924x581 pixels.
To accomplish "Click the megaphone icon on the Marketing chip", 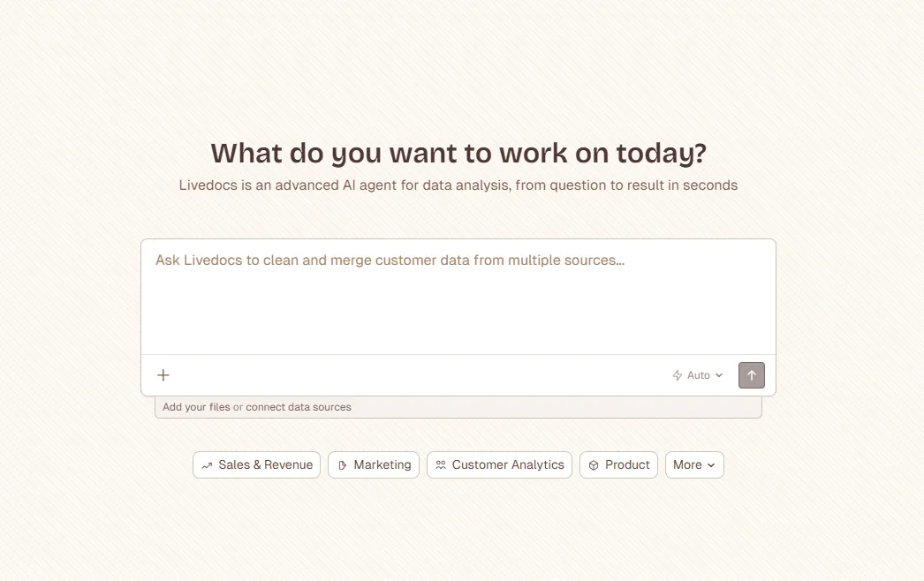I will 342,464.
